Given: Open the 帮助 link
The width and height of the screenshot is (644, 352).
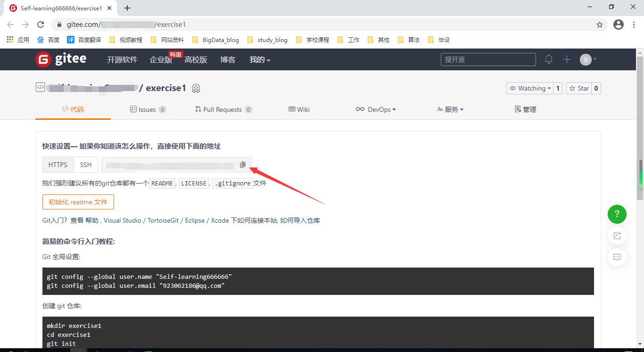Looking at the screenshot, I should [92, 220].
